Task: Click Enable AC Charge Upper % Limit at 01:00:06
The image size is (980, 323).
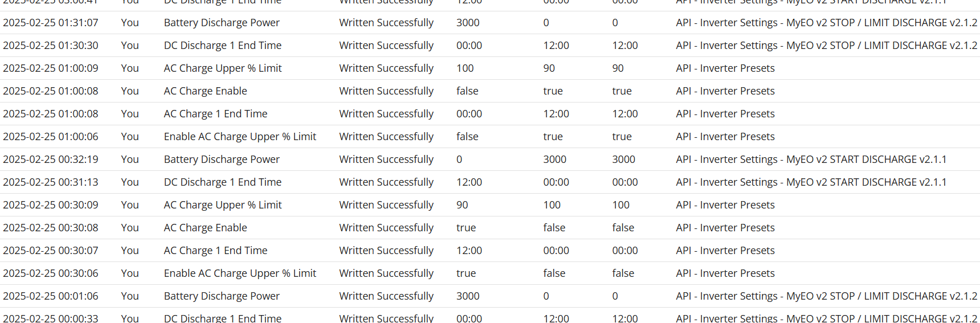Action: (x=240, y=137)
